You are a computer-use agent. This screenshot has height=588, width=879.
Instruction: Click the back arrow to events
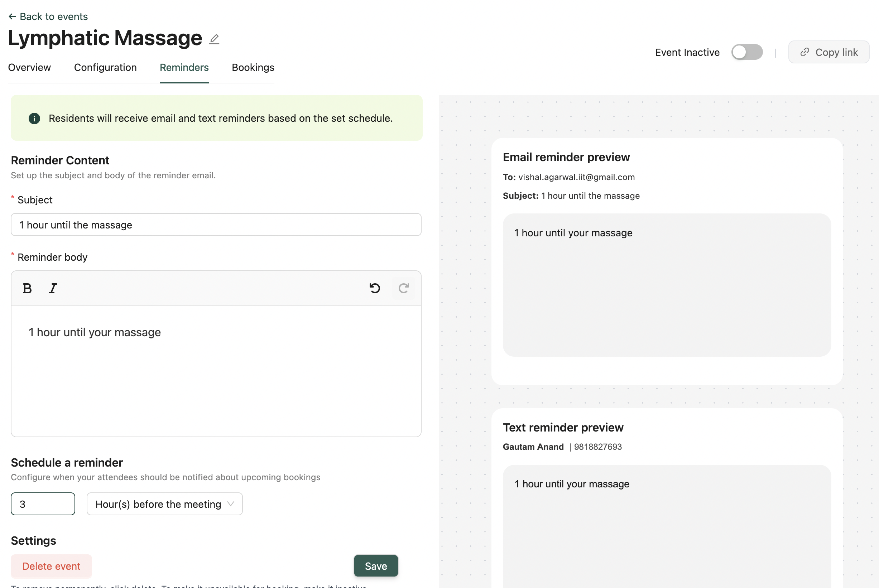point(12,16)
